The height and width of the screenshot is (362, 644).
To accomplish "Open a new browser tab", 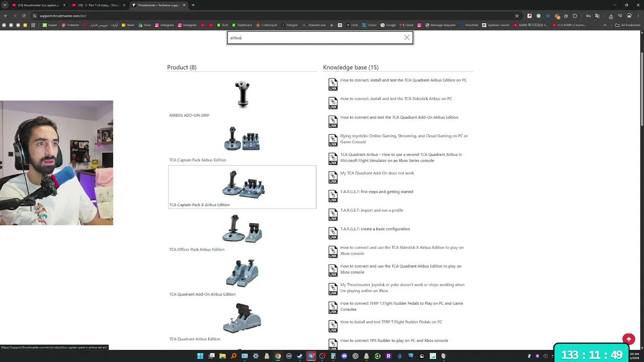I will coord(193,5).
